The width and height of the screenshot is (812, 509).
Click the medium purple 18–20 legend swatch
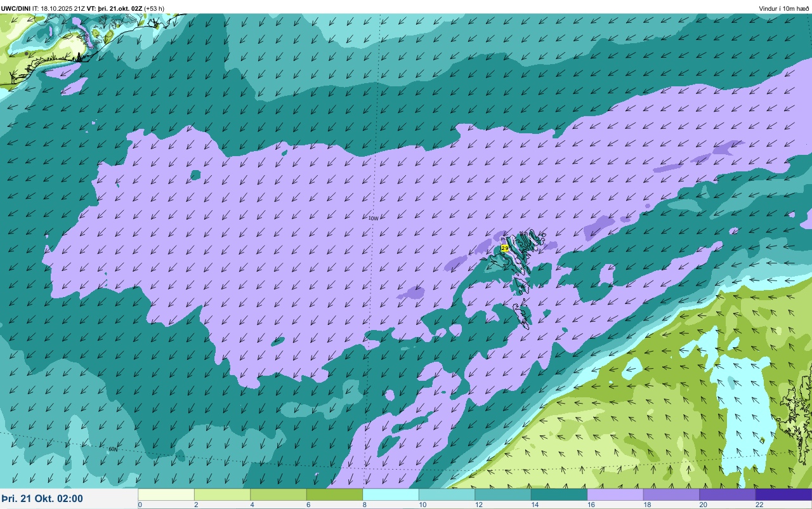(x=671, y=494)
